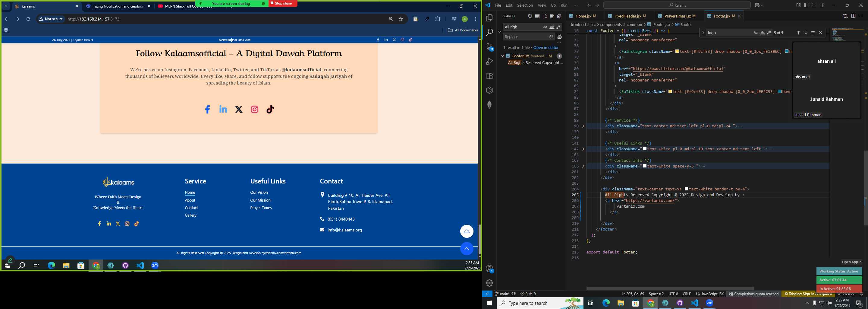Open the Extensions view in VS Code
The image size is (868, 309).
tap(489, 76)
